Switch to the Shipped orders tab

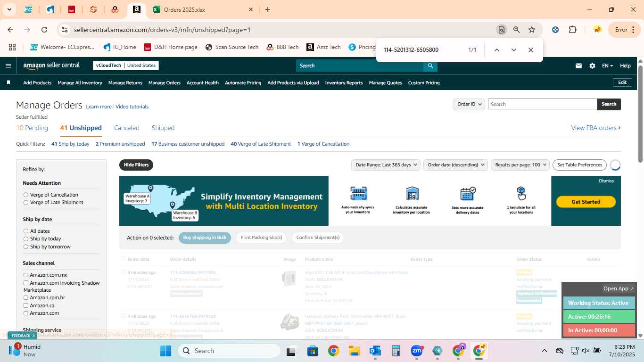(163, 128)
